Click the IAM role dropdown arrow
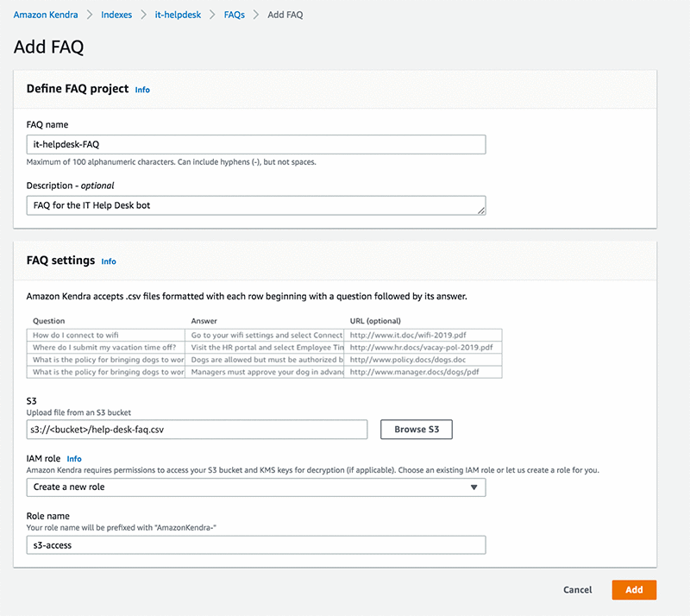Viewport: 690px width, 616px height. (x=474, y=487)
